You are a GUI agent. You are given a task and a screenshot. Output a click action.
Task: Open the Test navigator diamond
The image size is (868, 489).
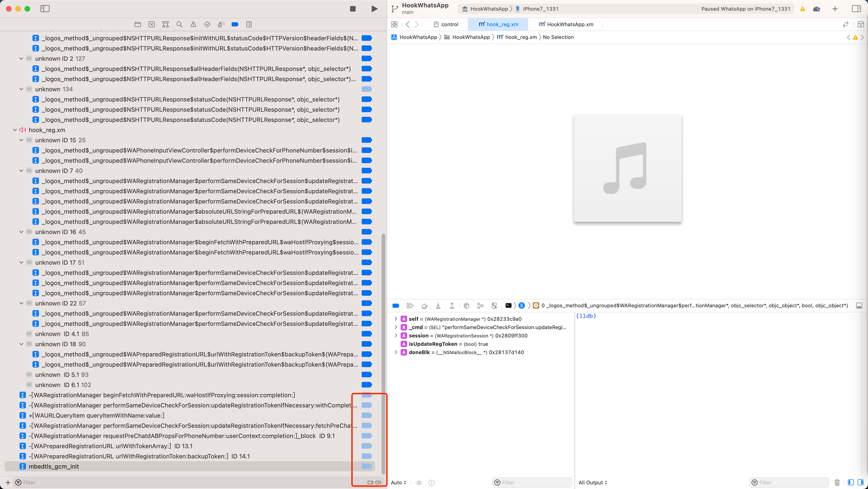(207, 24)
